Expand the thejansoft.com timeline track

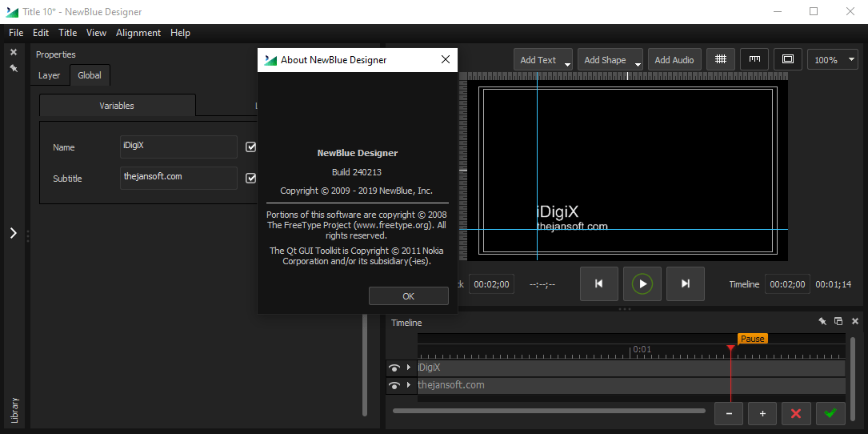point(409,385)
